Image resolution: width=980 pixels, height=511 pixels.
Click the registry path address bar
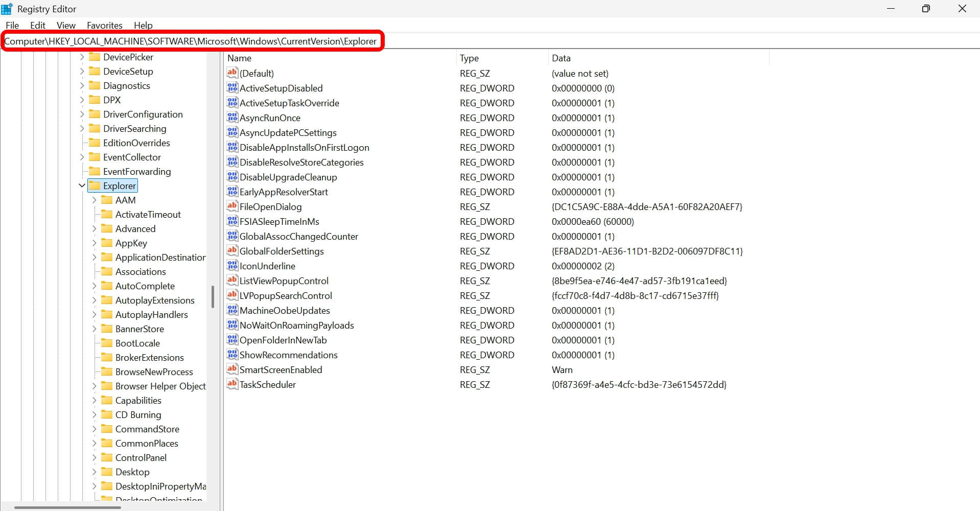489,41
